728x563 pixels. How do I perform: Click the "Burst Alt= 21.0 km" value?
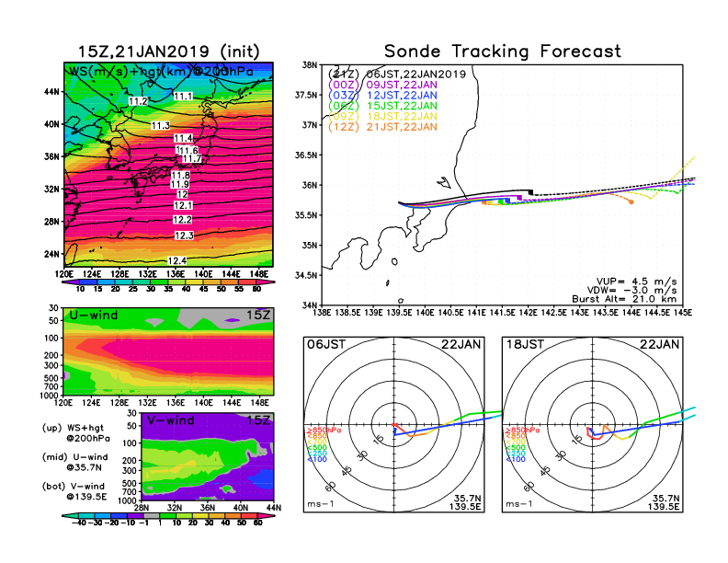(624, 299)
